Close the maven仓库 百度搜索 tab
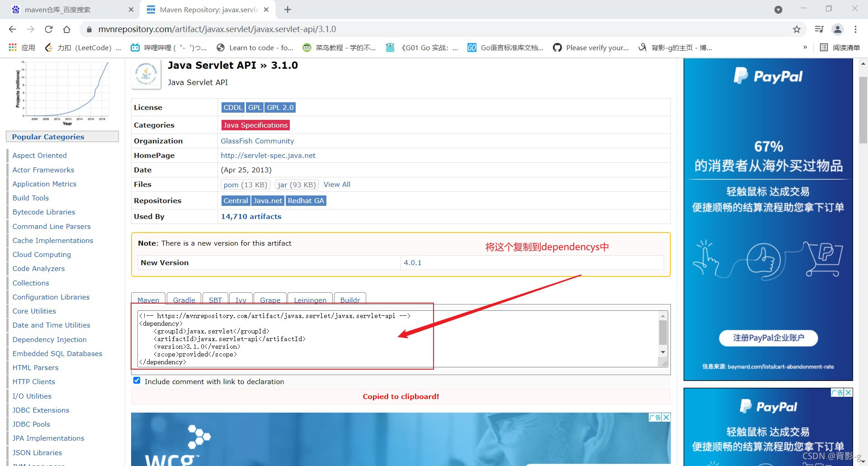868x466 pixels. [131, 10]
